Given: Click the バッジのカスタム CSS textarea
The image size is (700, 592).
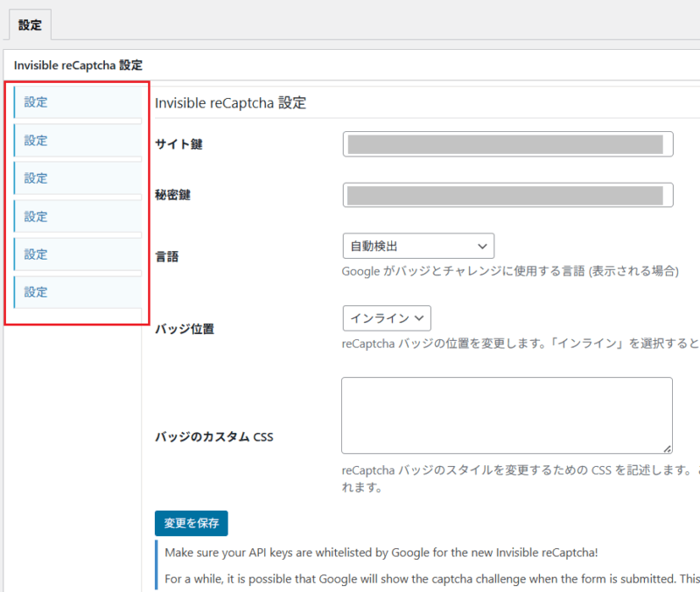Looking at the screenshot, I should point(507,415).
